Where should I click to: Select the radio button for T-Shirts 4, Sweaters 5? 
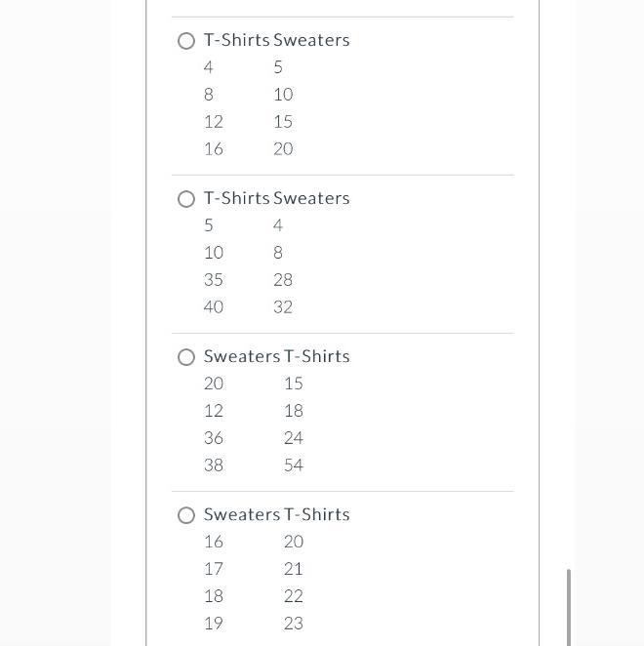(x=186, y=41)
